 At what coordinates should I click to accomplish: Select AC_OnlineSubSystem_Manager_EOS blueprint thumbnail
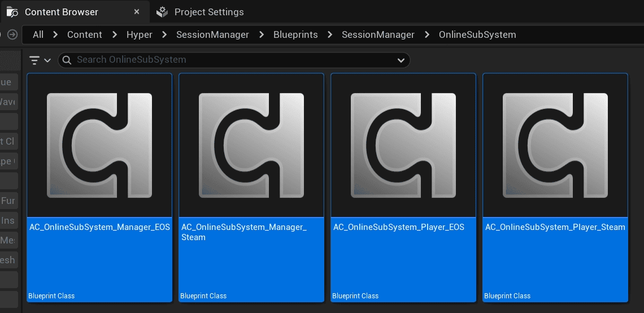99,145
